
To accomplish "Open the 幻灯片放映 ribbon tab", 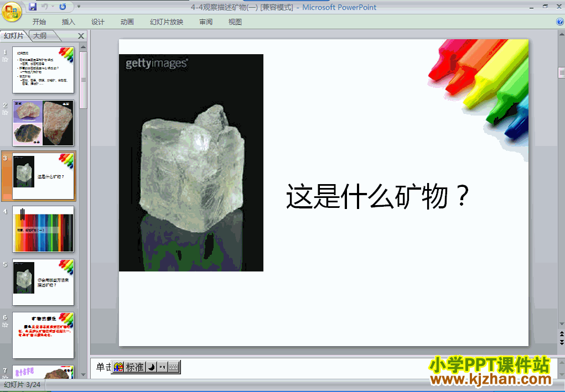I will (167, 22).
